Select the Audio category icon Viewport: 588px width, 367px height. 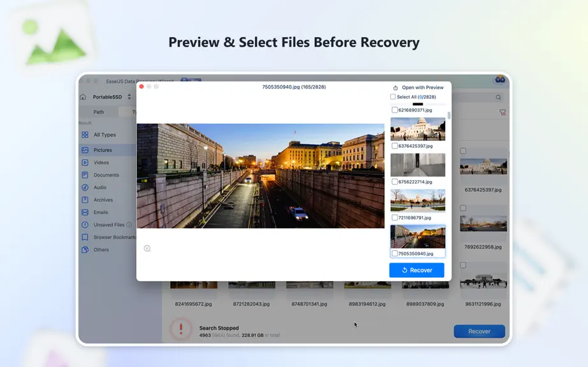pos(85,187)
